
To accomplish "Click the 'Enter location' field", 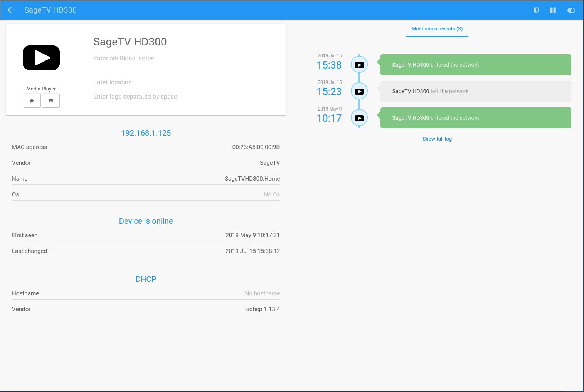I will click(x=113, y=82).
